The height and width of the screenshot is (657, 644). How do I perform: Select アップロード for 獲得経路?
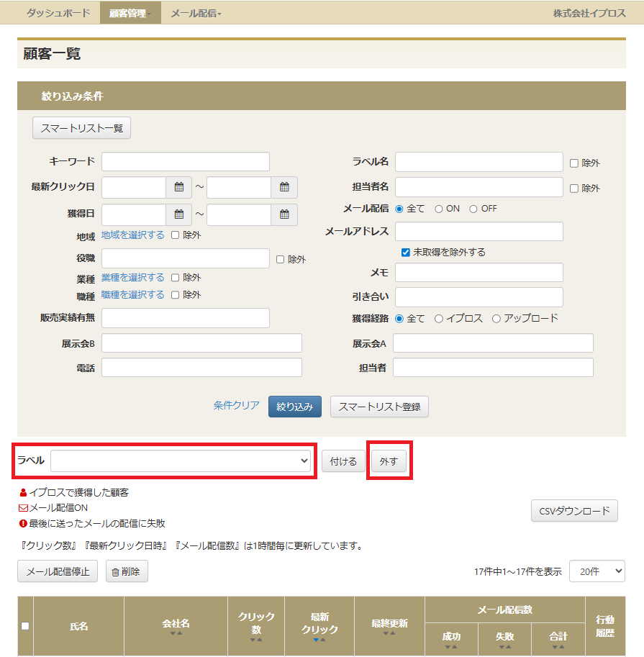pos(496,319)
